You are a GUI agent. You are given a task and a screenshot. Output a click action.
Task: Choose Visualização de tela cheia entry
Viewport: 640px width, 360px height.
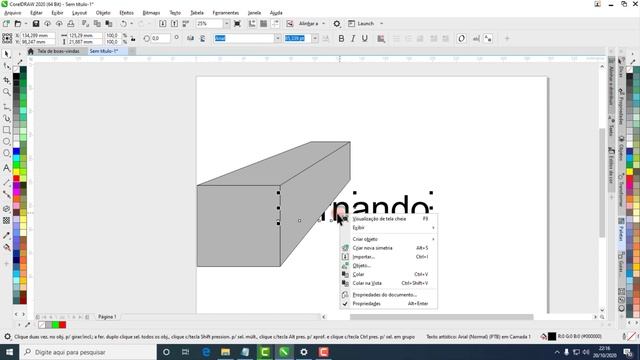tap(389, 219)
